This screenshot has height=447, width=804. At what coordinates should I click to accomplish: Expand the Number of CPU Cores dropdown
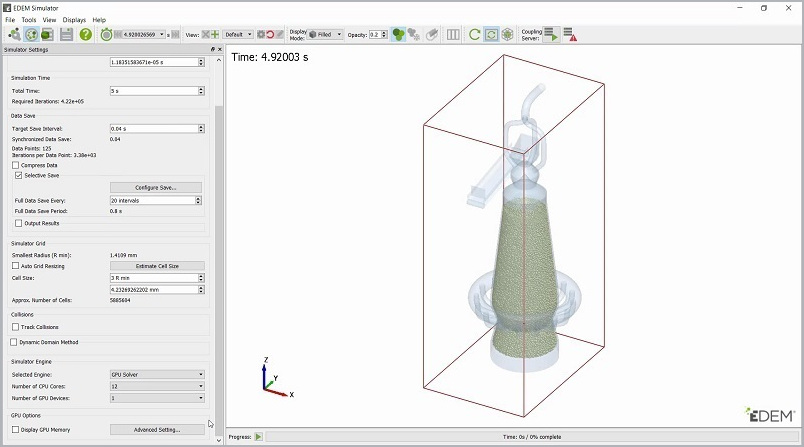[x=156, y=386]
